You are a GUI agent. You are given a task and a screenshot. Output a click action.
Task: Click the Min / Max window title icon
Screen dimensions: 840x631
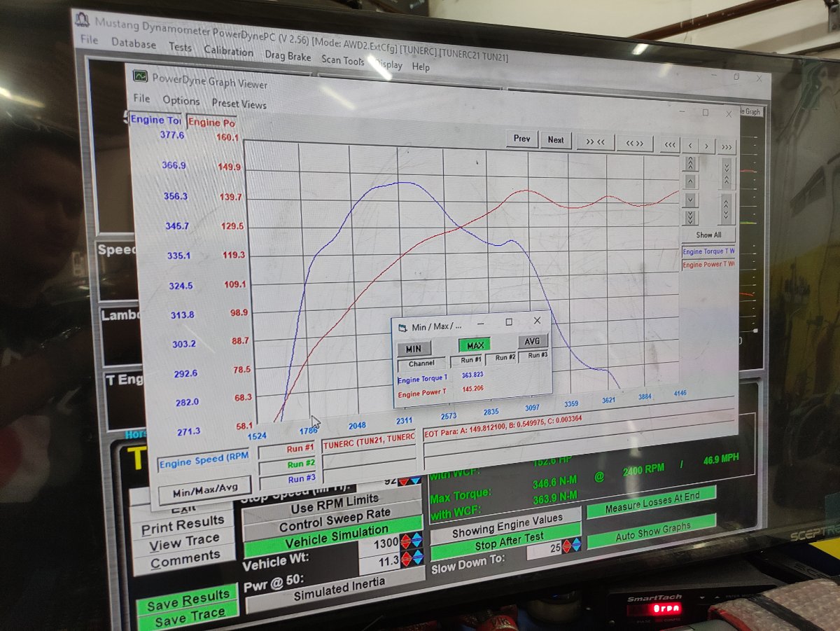click(401, 327)
